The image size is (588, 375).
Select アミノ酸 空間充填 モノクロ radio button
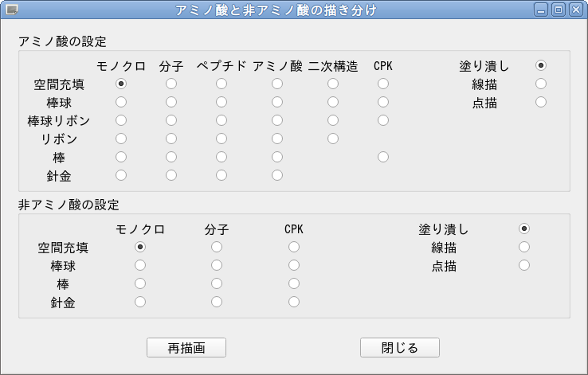coord(121,84)
